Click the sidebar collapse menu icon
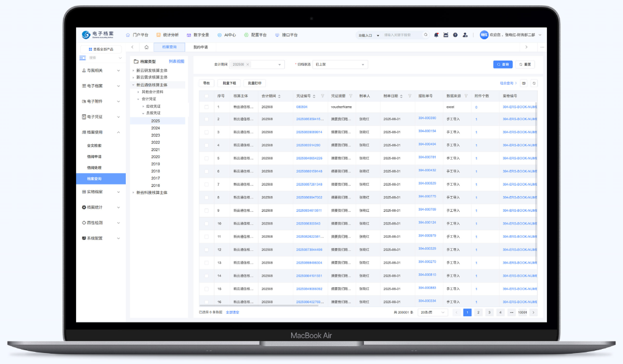This screenshot has height=364, width=623. click(x=82, y=58)
